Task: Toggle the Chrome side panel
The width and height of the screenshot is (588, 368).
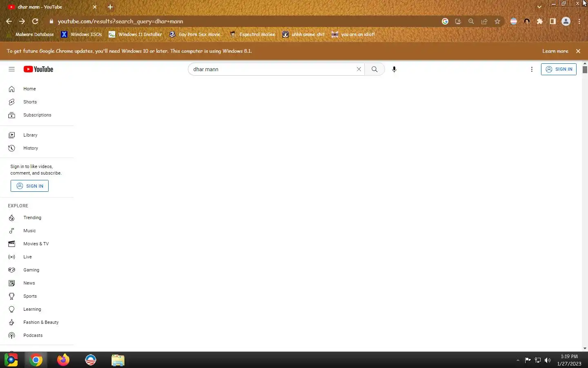Action: tap(553, 21)
